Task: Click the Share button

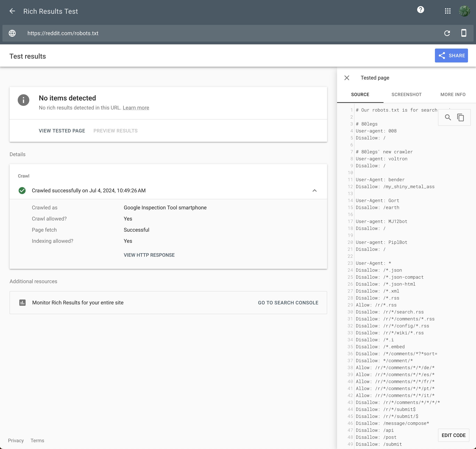Action: pos(451,56)
